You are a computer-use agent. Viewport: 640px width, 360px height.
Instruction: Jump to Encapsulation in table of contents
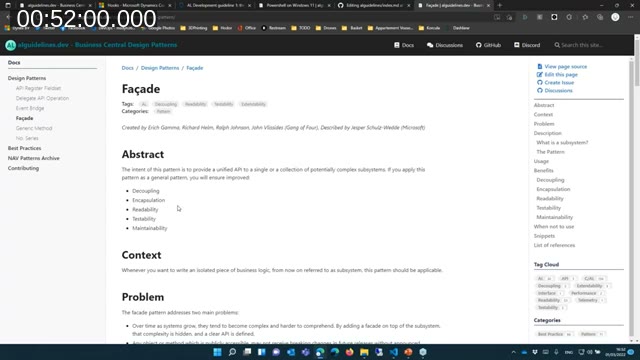click(553, 189)
